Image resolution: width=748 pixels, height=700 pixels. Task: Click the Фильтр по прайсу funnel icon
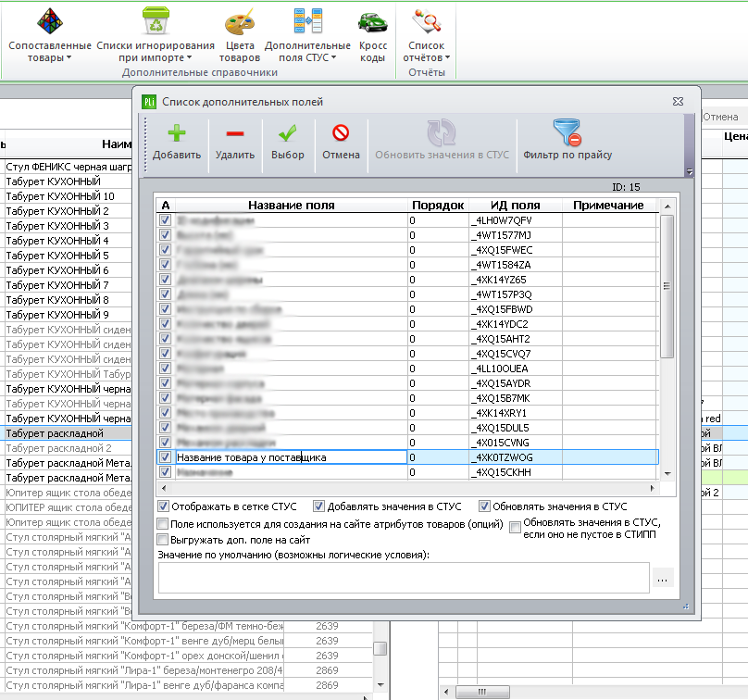[567, 132]
